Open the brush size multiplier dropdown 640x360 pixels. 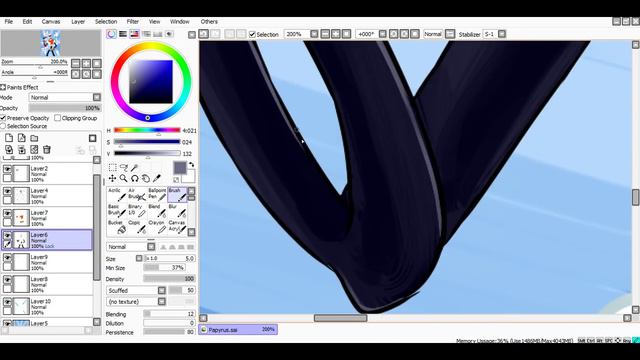click(x=139, y=258)
